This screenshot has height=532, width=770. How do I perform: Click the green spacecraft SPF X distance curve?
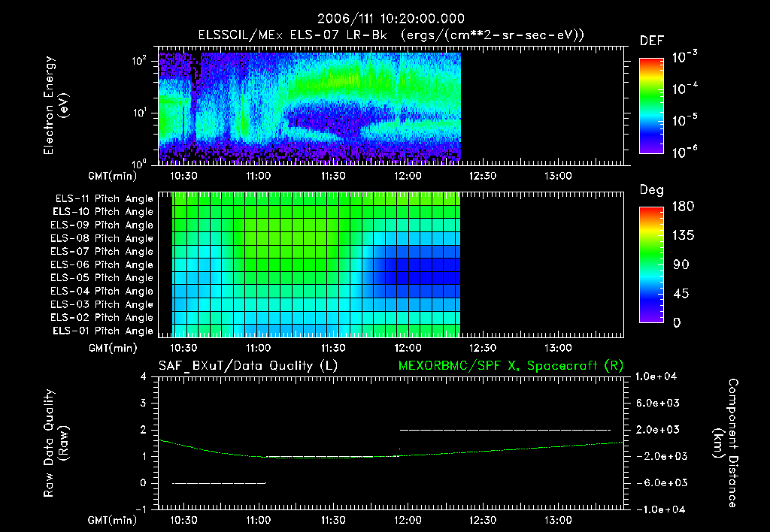(390, 456)
